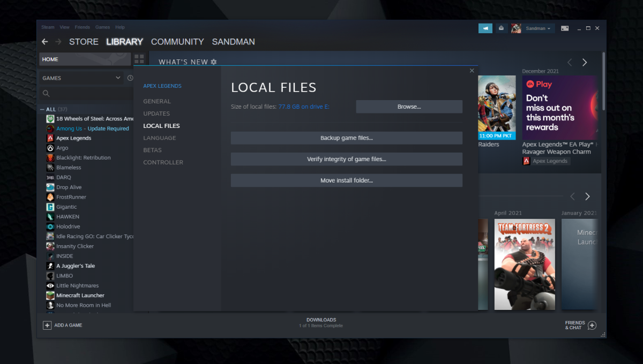Image resolution: width=643 pixels, height=364 pixels.
Task: Show next What's New items
Action: 585,63
